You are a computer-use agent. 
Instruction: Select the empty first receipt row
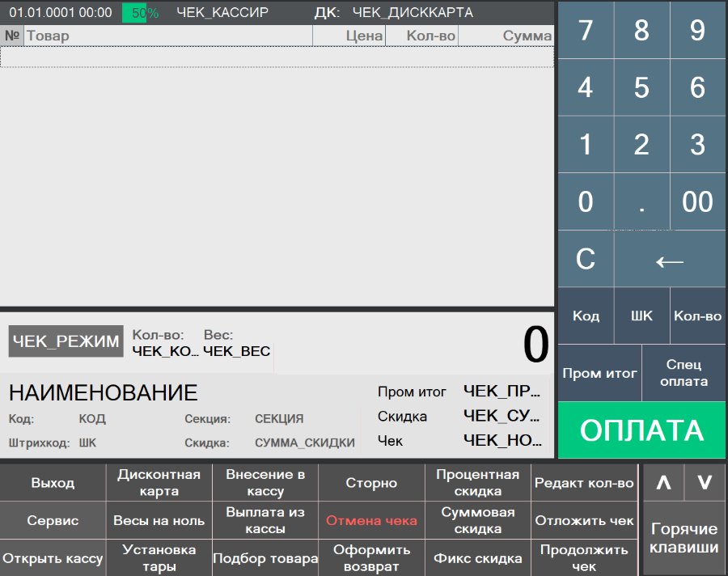point(277,57)
